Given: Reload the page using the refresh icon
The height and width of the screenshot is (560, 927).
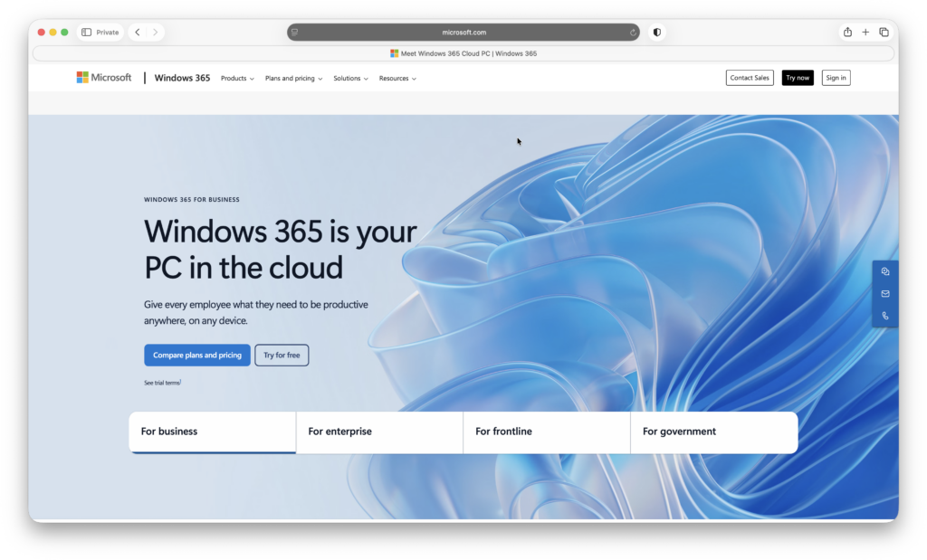Looking at the screenshot, I should point(634,32).
